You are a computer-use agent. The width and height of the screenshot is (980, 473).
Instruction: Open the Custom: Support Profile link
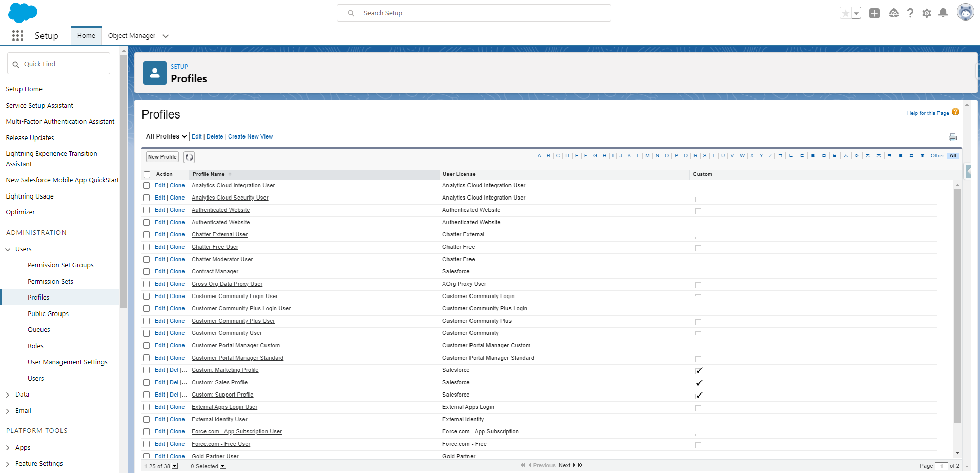[222, 395]
